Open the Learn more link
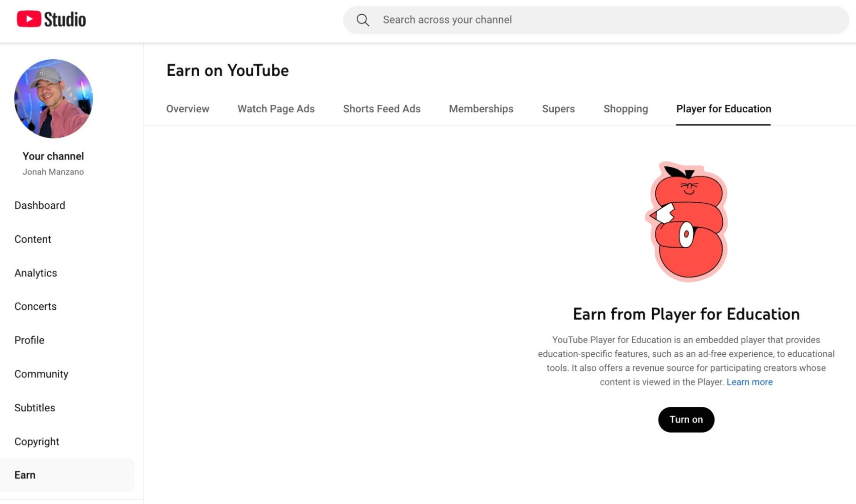This screenshot has height=504, width=856. coord(749,382)
